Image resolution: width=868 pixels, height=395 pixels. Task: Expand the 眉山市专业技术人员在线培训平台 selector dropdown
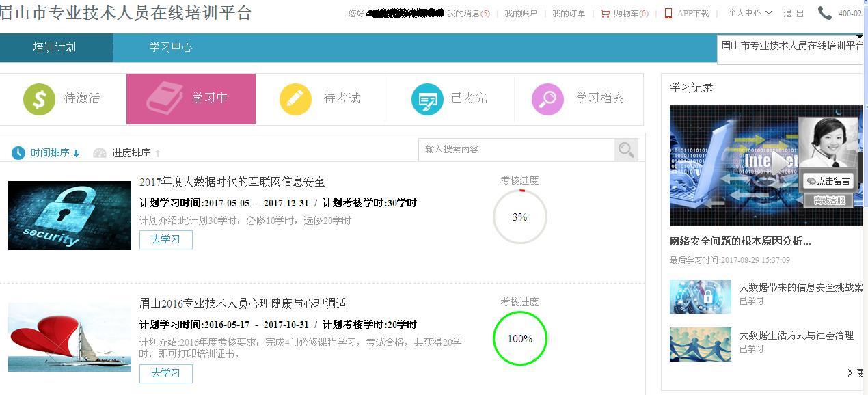click(x=859, y=38)
